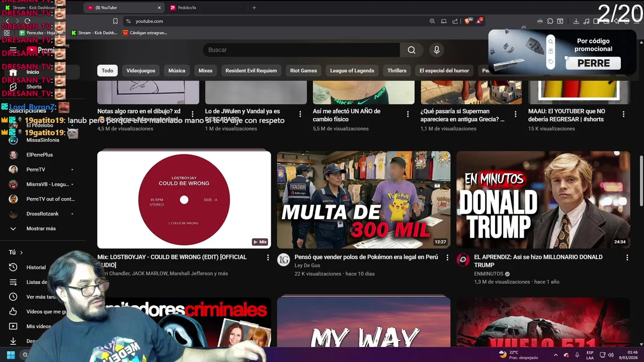Open the extensions puzzle icon
644x362 pixels.
click(550, 21)
